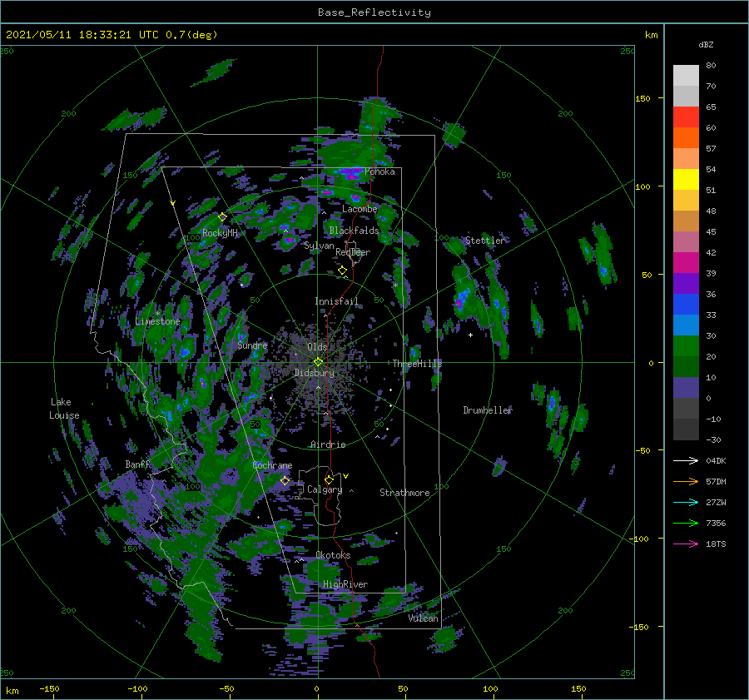Pick the bright green swatch above 20 dBZ
Image resolution: width=749 pixels, height=700 pixels.
tap(686, 346)
